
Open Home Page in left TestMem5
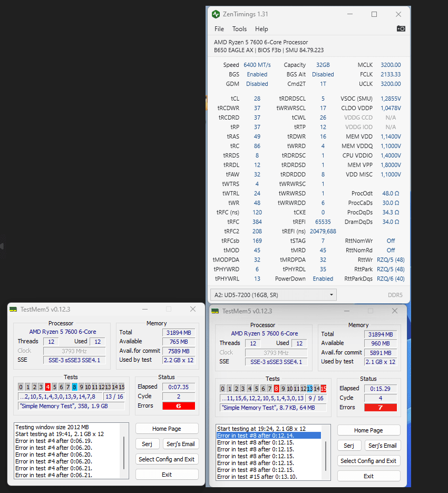pos(167,429)
